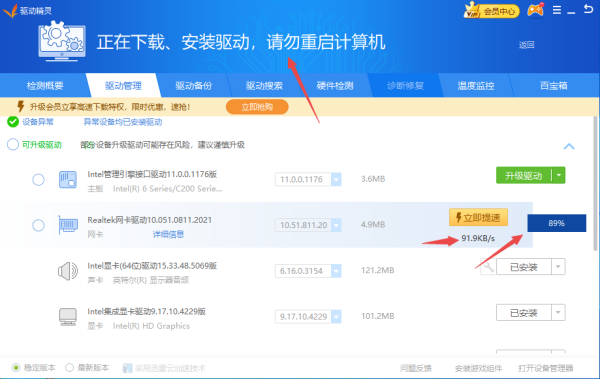Click the Realtek network card icon
The height and width of the screenshot is (379, 600).
tap(68, 225)
